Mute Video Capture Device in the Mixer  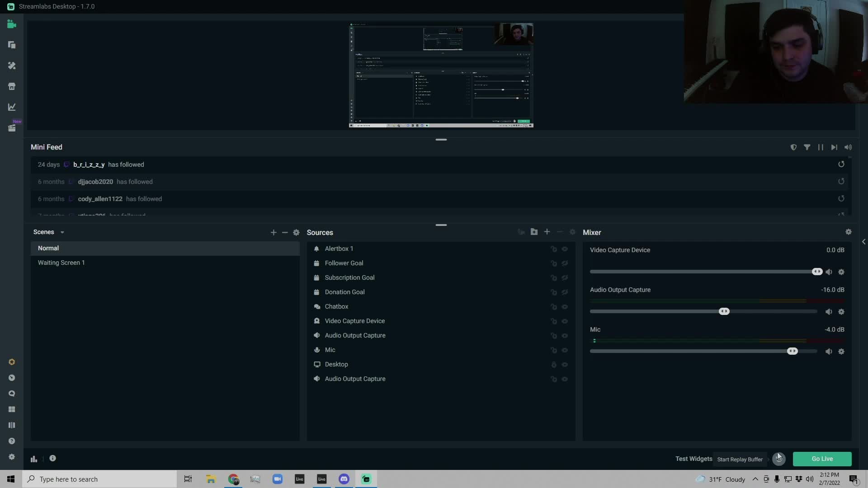829,272
